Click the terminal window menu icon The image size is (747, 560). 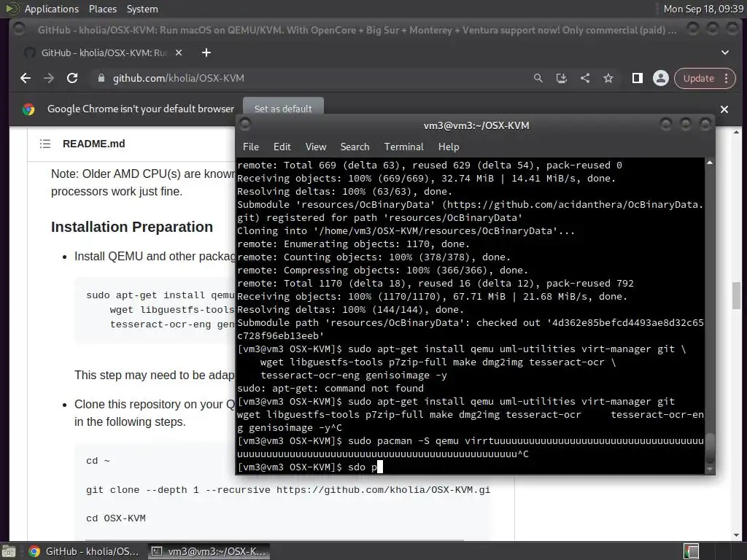245,125
